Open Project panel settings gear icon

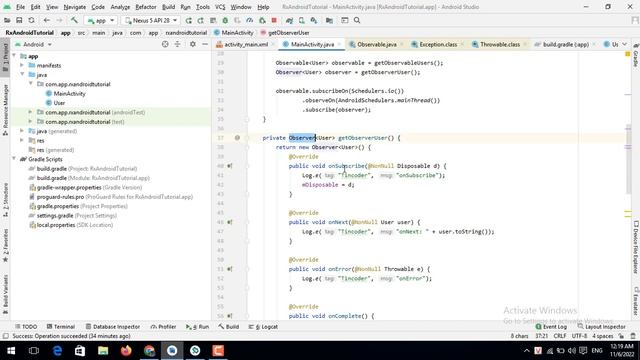[193, 44]
